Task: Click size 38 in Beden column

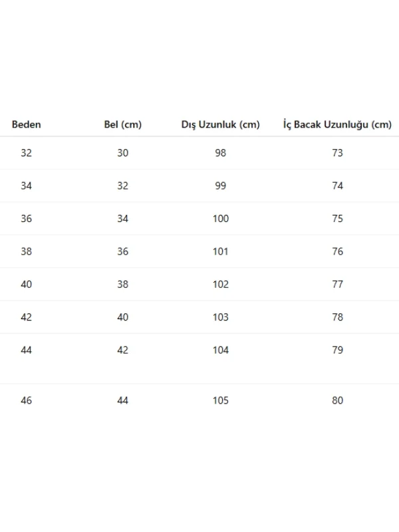Action: click(x=27, y=251)
